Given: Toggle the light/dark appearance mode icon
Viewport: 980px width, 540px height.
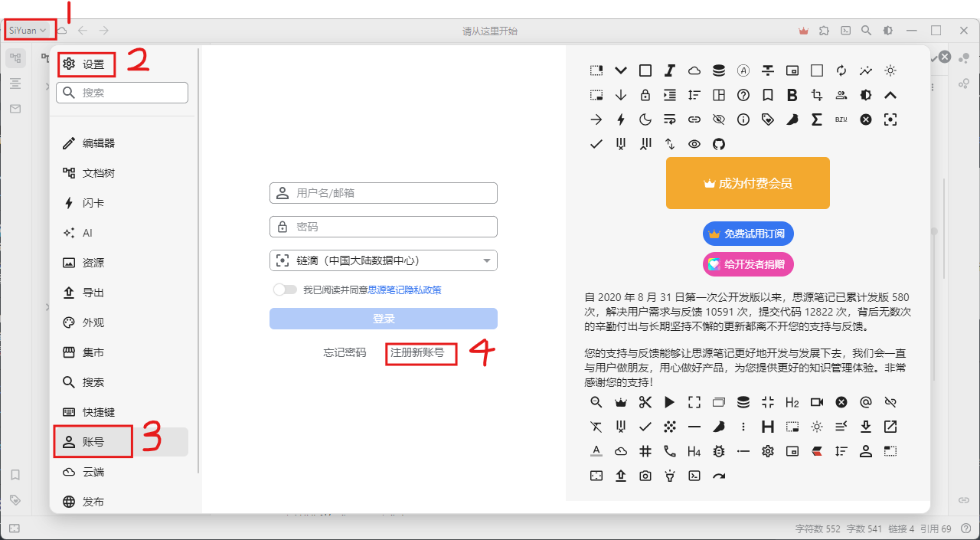Looking at the screenshot, I should click(x=887, y=31).
